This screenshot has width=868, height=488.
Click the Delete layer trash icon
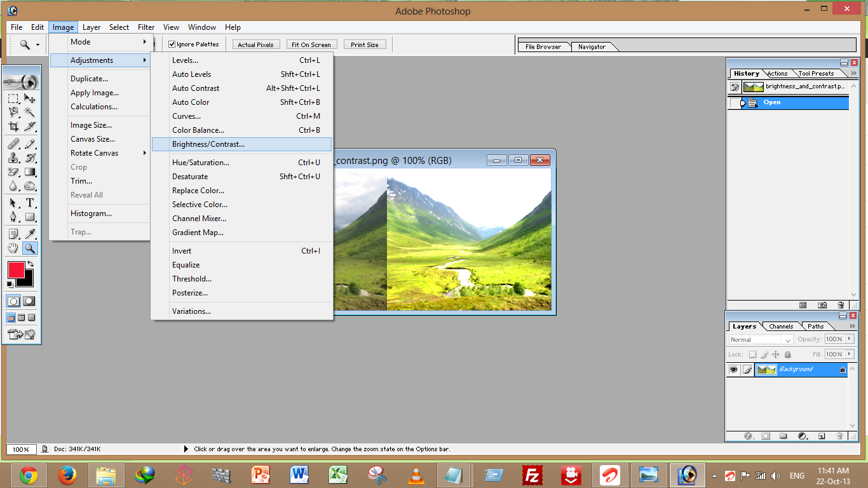coord(839,436)
